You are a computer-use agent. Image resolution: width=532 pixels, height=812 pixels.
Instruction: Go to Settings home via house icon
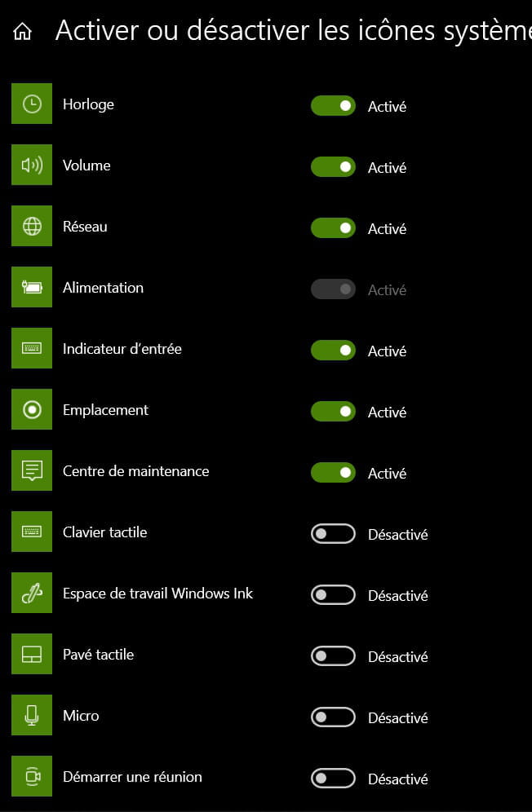(22, 31)
